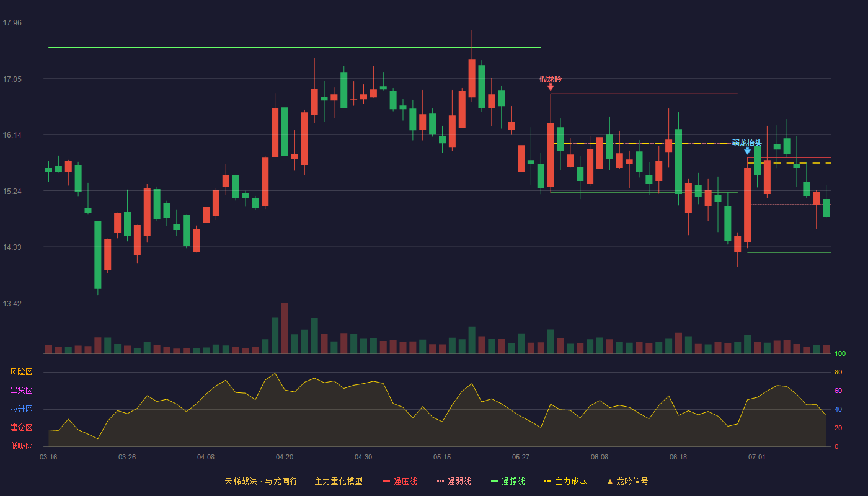The width and height of the screenshot is (868, 496).
Task: Toggle the 主力成本 legend entry
Action: click(565, 481)
